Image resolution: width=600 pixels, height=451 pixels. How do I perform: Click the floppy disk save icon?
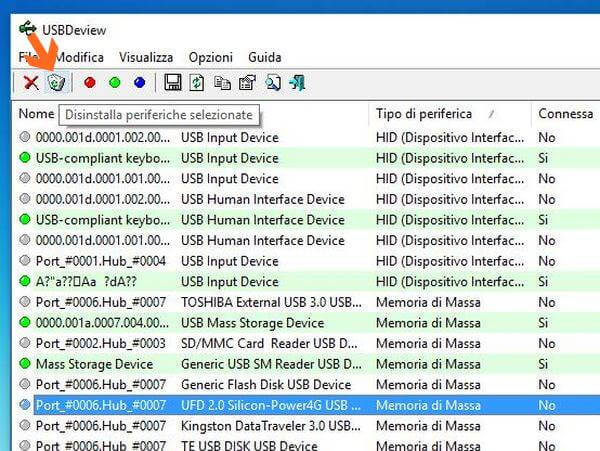coord(173,82)
